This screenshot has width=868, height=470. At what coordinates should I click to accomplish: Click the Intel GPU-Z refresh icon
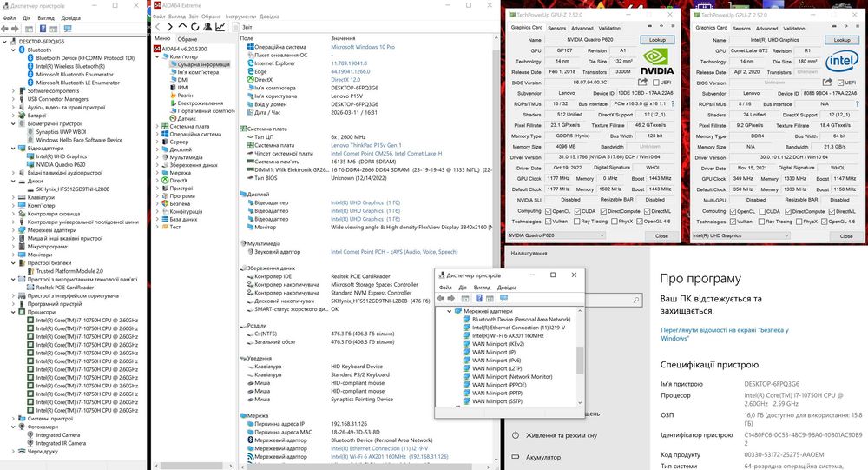point(845,26)
